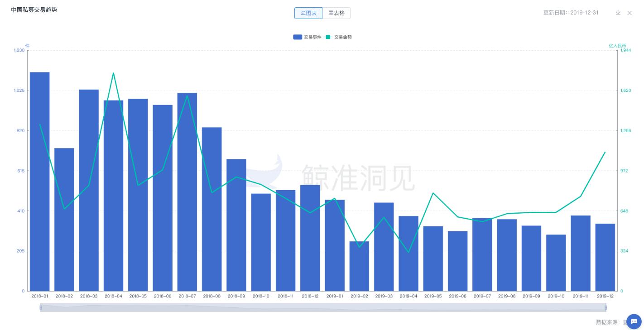This screenshot has width=644, height=330.
Task: Click the 数据来源 source label
Action: pyautogui.click(x=610, y=322)
